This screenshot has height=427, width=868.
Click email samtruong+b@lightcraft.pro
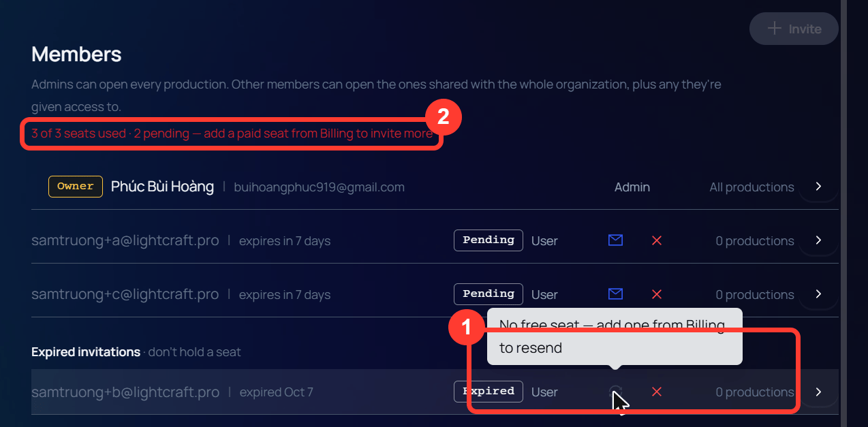[125, 392]
